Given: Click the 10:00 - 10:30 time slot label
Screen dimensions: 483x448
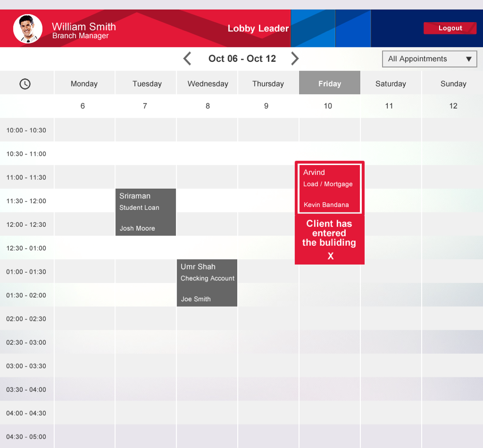Looking at the screenshot, I should point(27,130).
